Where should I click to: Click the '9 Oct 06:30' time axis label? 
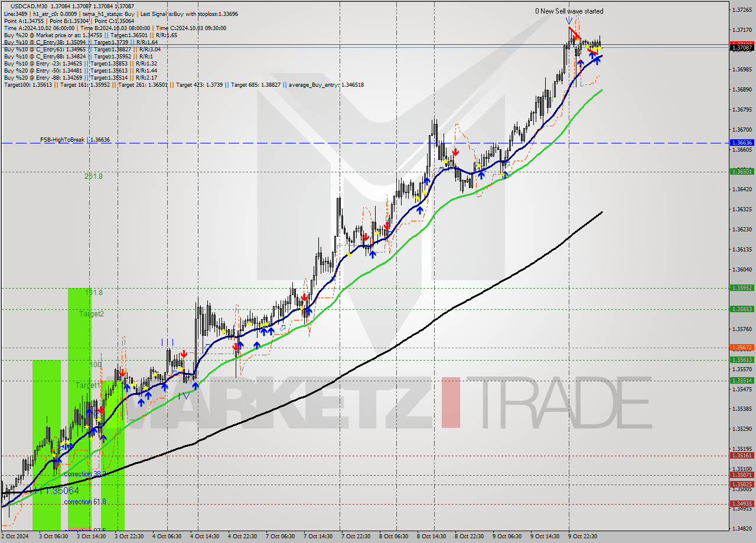pyautogui.click(x=506, y=537)
